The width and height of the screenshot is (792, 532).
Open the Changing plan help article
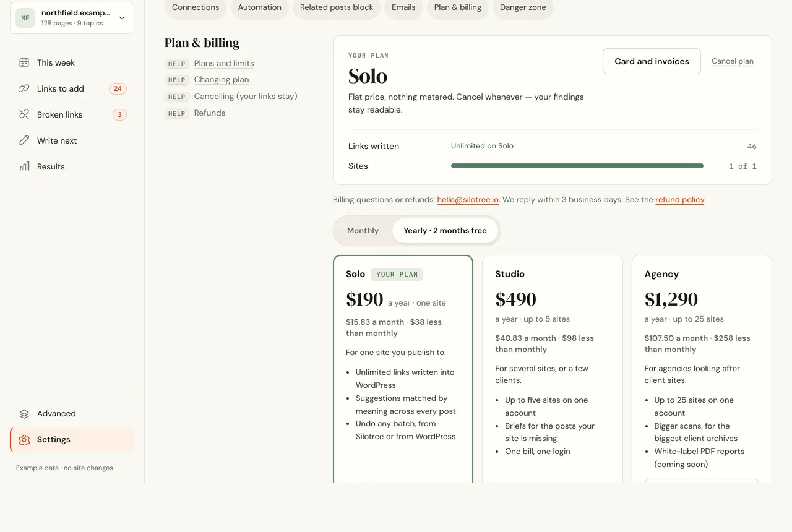[x=222, y=80]
